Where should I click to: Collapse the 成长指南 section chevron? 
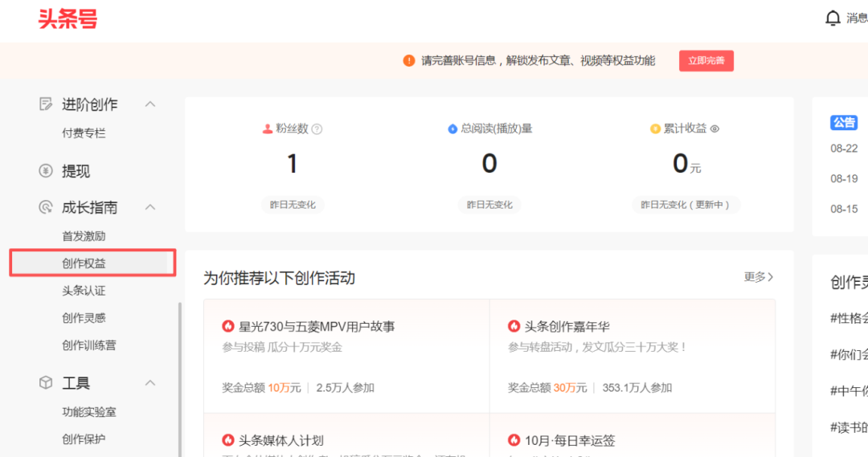click(x=150, y=207)
